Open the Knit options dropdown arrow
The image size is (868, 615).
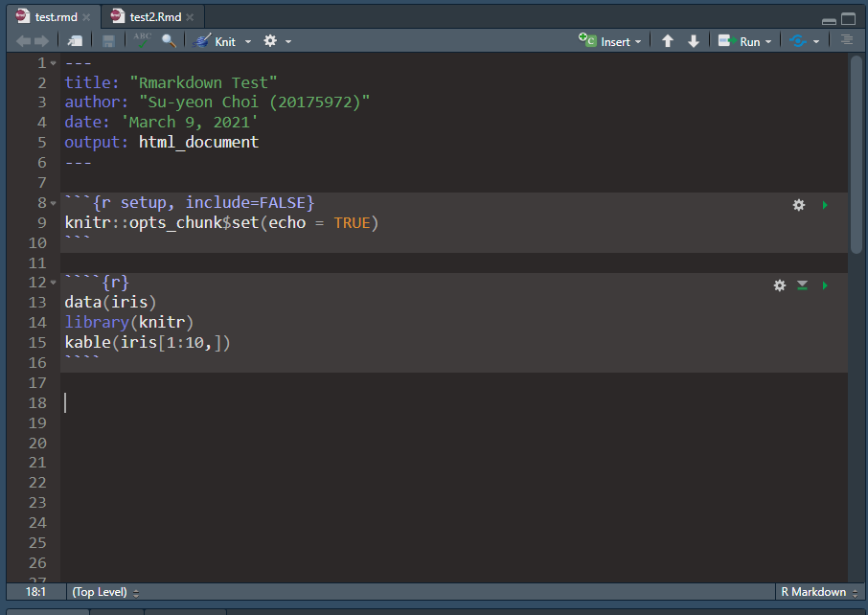click(248, 42)
